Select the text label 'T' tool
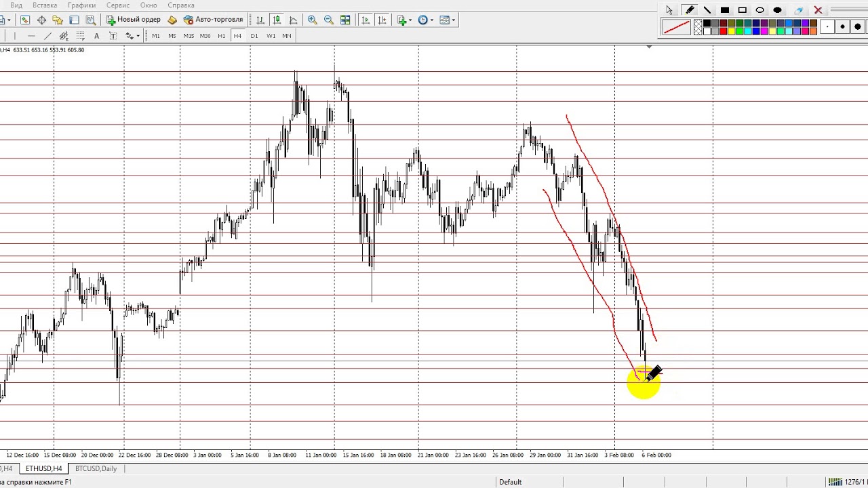 (113, 36)
